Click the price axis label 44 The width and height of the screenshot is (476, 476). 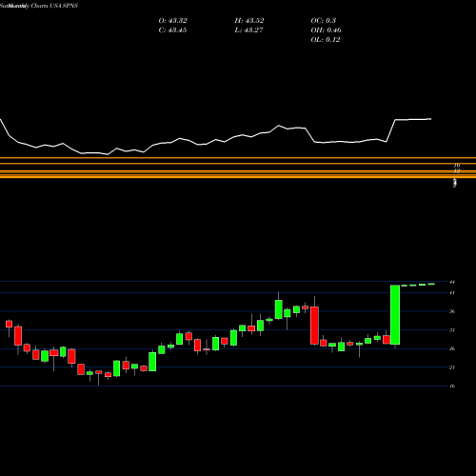pos(452,282)
